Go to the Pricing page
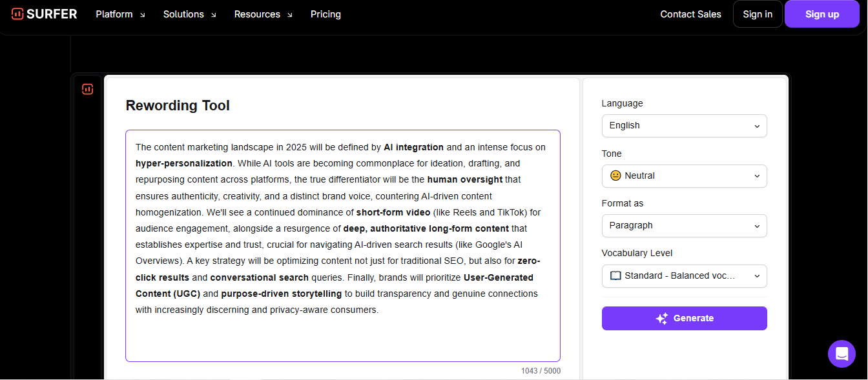 pyautogui.click(x=325, y=14)
